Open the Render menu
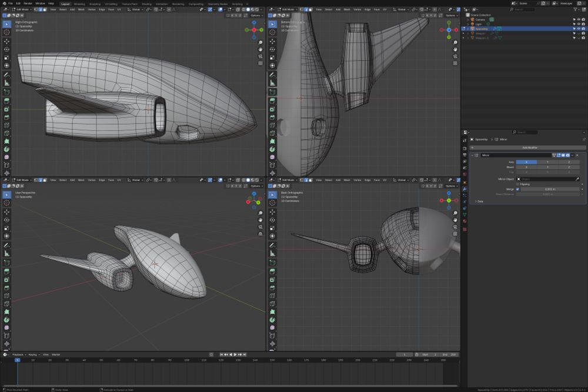This screenshot has height=392, width=588. point(27,4)
